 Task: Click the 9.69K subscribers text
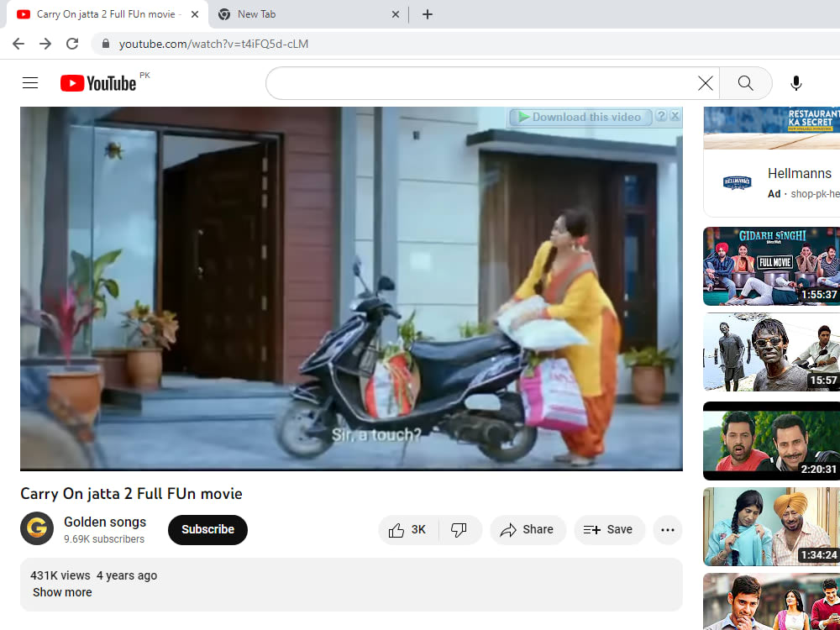click(104, 539)
